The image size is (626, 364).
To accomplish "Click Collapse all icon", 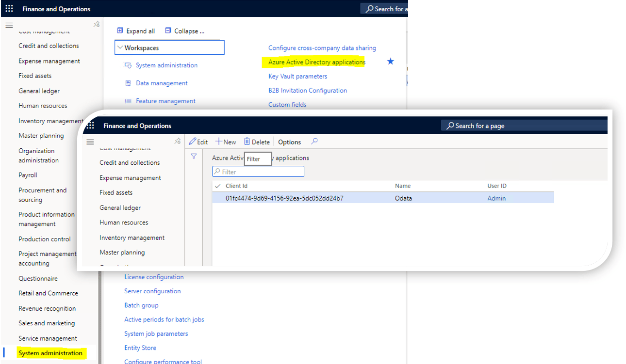I will tap(168, 31).
